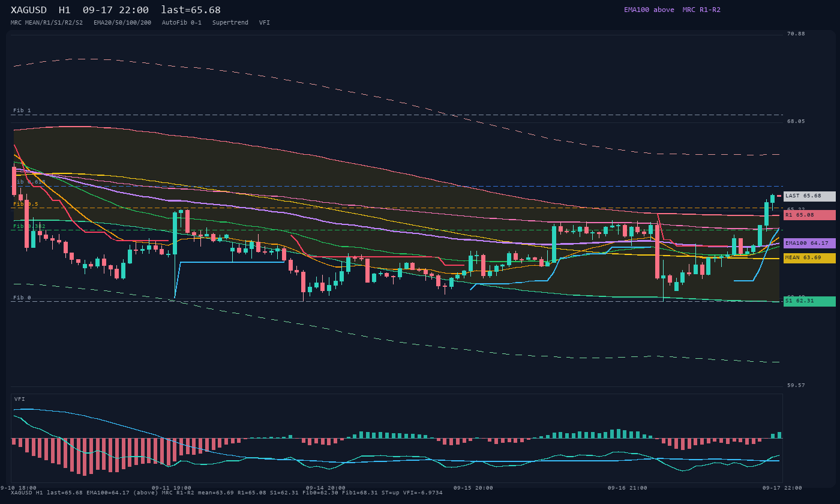Select the MRC R1-R2 status text
This screenshot has height=504, width=840.
pyautogui.click(x=701, y=10)
